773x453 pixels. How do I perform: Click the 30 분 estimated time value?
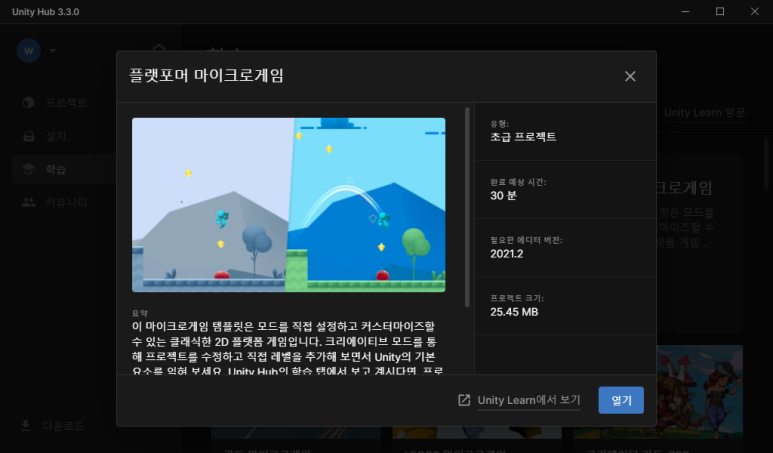click(503, 195)
